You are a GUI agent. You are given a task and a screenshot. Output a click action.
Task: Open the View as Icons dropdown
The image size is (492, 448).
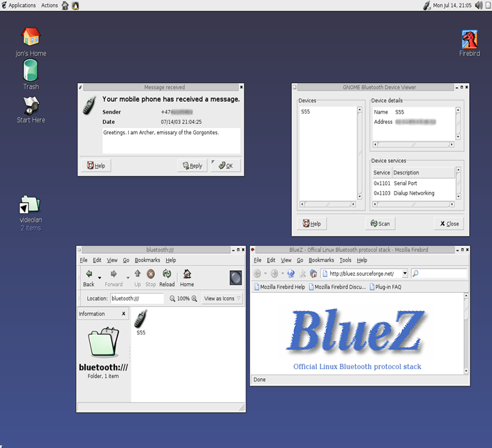(223, 298)
